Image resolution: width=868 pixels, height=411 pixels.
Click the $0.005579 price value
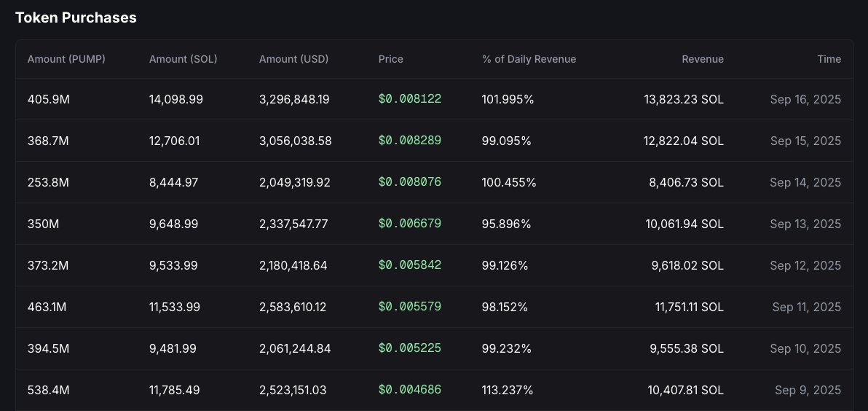pos(410,307)
